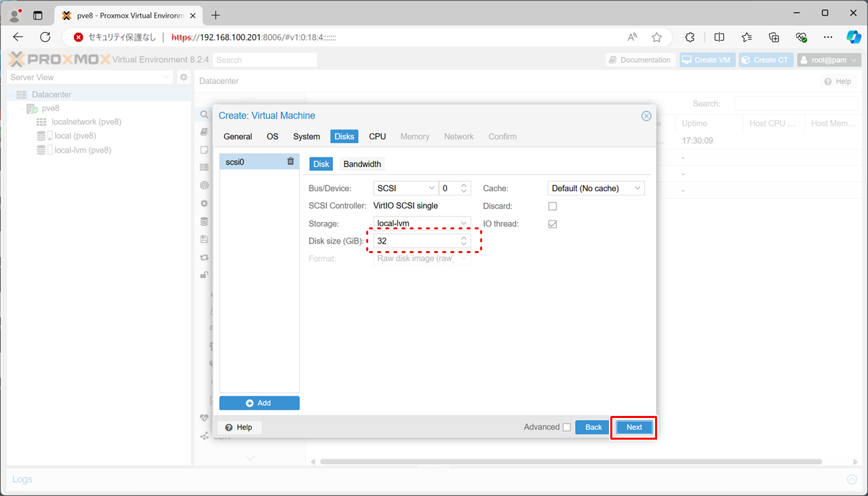Image resolution: width=868 pixels, height=496 pixels.
Task: Toggle the IO thread checkbox
Action: tap(553, 224)
